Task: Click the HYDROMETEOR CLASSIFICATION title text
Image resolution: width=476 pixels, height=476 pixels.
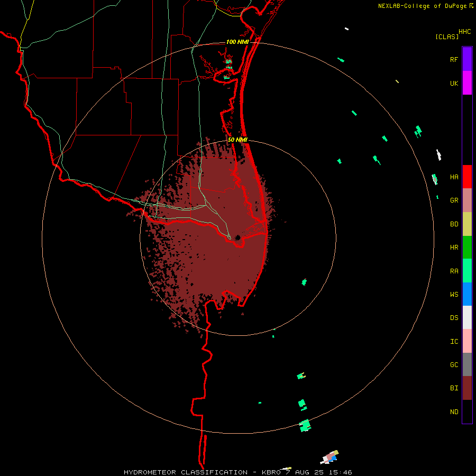Action: pos(186,472)
